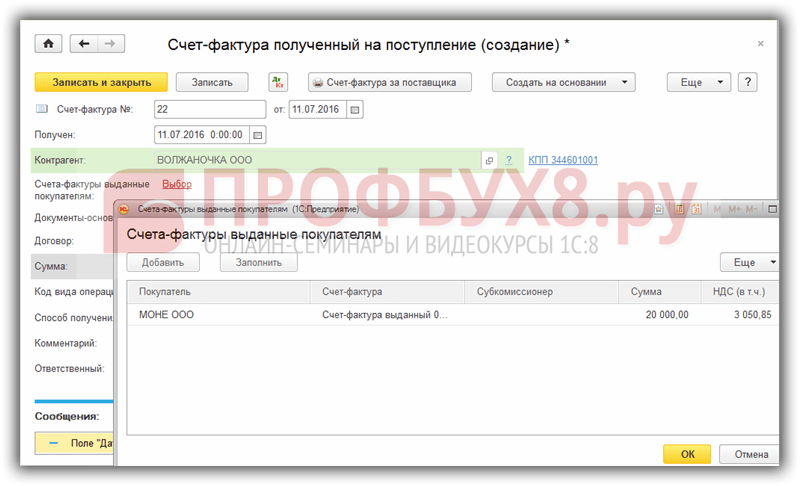800x486 pixels.
Task: Open the calendar 31 icon in dialog title bar
Action: pos(696,209)
